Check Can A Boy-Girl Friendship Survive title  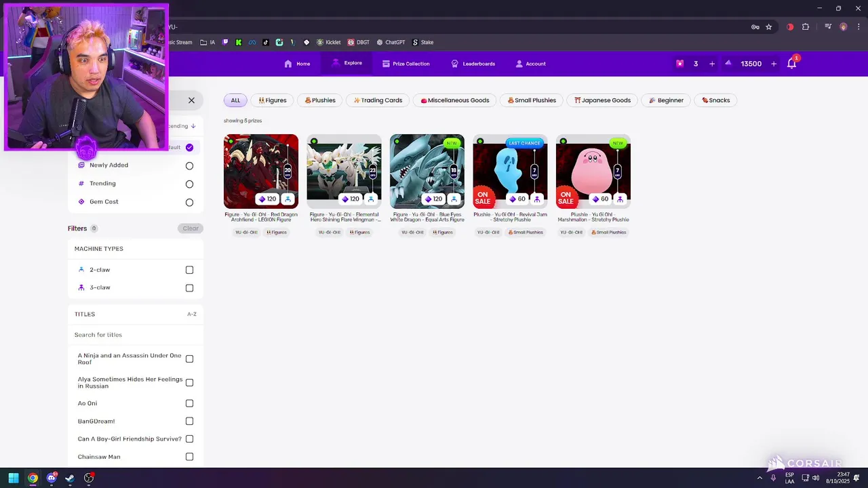pyautogui.click(x=189, y=439)
